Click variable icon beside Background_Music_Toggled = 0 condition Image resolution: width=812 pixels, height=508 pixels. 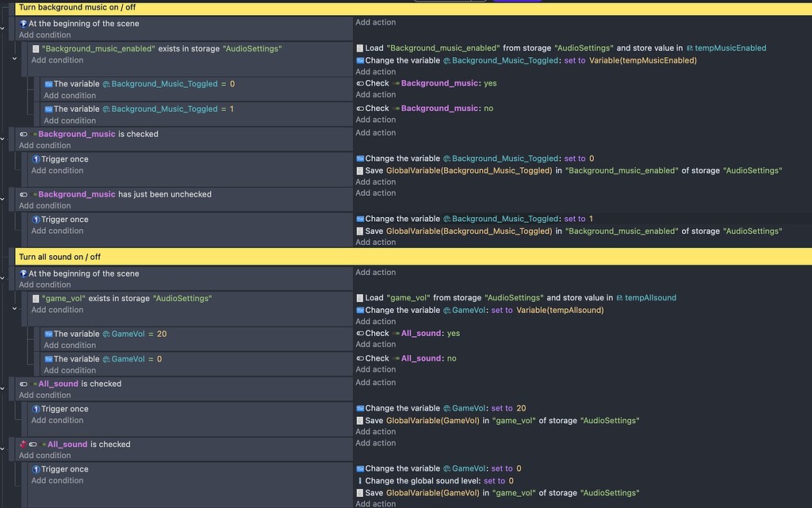coord(48,84)
